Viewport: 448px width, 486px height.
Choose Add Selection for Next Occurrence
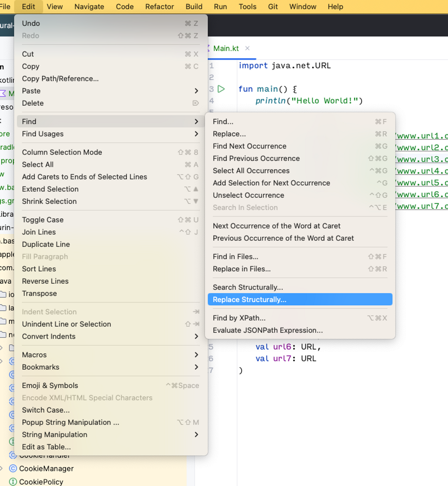[300, 183]
